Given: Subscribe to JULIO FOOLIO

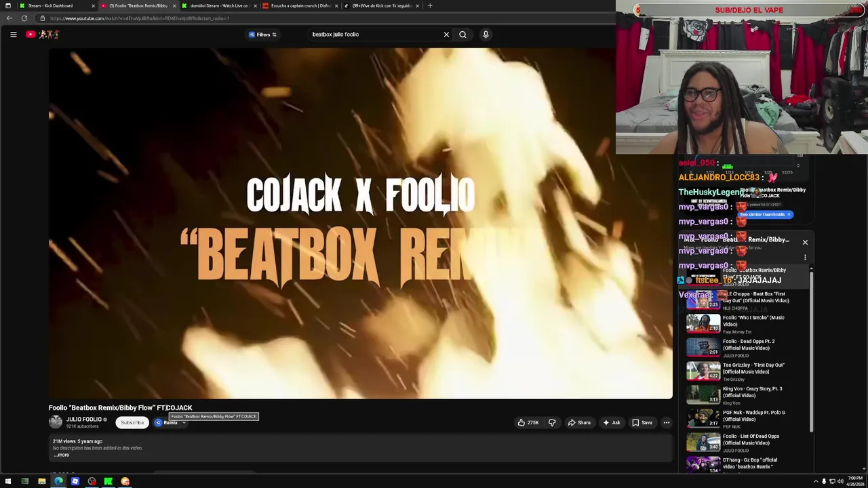Looking at the screenshot, I should tap(132, 422).
